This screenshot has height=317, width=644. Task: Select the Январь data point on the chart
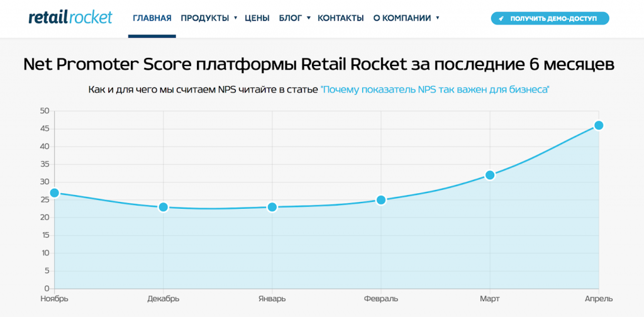pos(272,207)
